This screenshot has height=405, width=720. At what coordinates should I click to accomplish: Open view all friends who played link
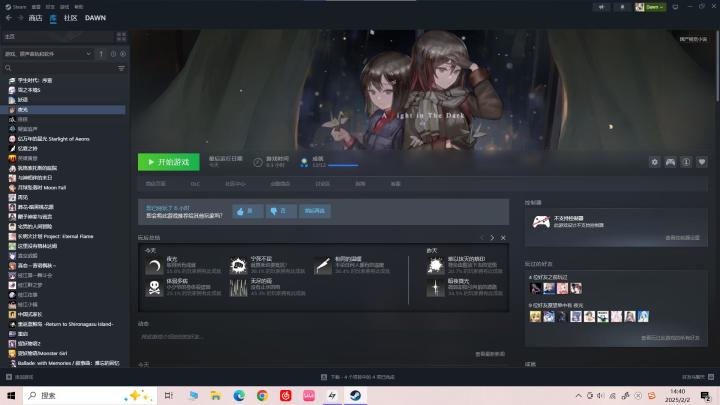[670, 338]
